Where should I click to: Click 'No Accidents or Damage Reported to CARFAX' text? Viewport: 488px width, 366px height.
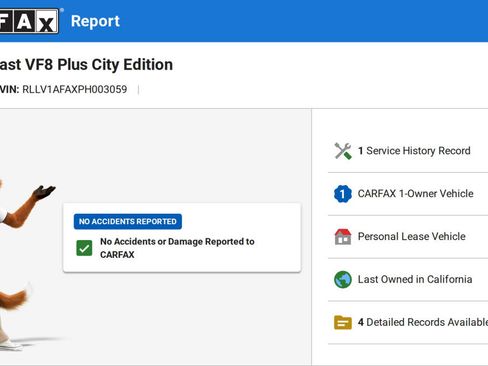coord(177,248)
